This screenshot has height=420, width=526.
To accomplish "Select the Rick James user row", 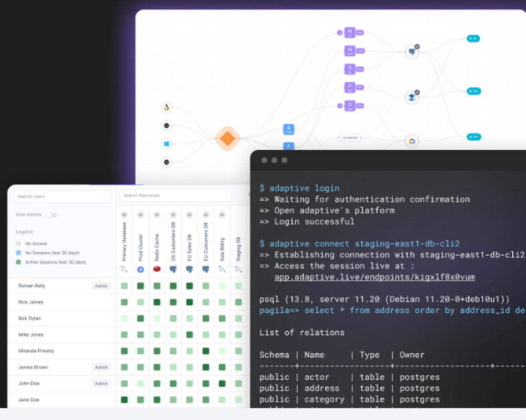I will tap(62, 302).
